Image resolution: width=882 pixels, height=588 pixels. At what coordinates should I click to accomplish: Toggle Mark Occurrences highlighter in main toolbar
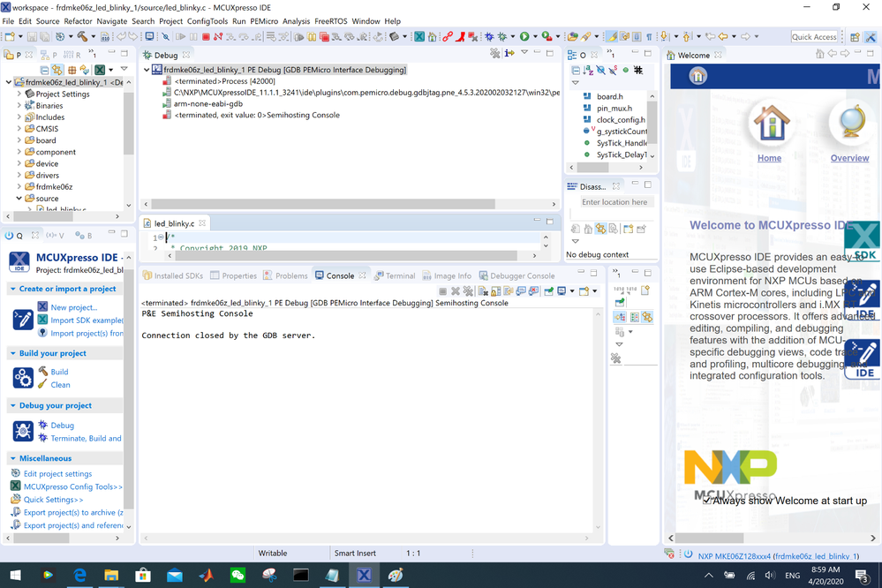[612, 36]
